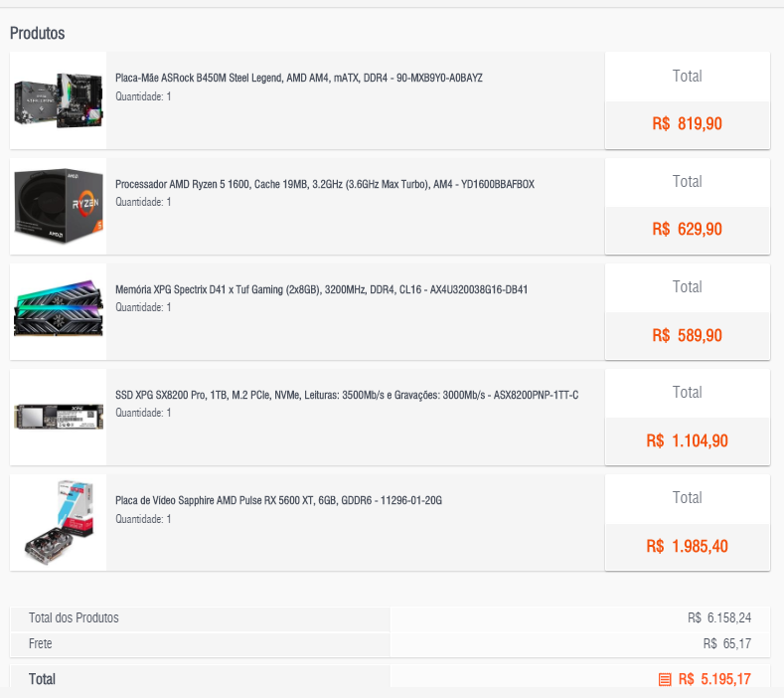
Task: Click the Sapphire Pulse RX 5600 XT thumbnail
Action: (x=59, y=522)
